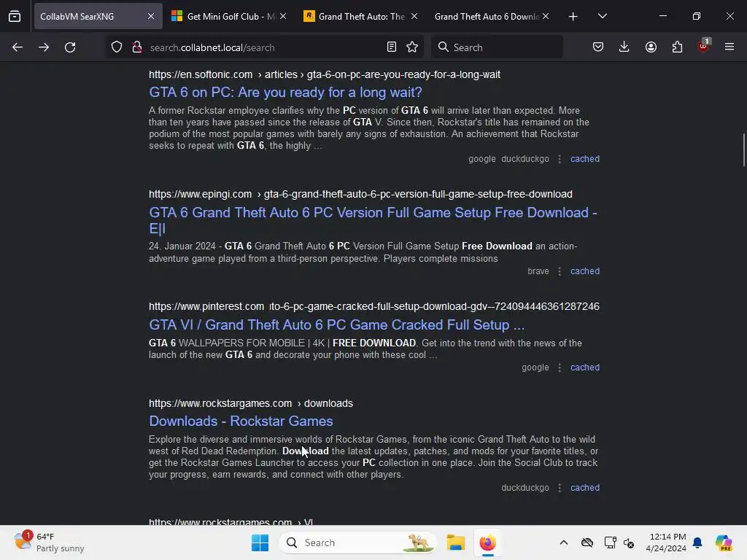The image size is (747, 560).
Task: Click muted volume tray icon
Action: click(x=629, y=542)
